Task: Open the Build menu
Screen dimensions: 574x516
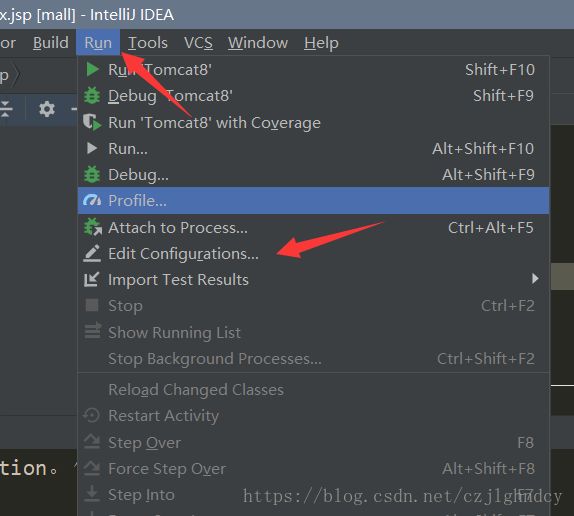Action: (51, 43)
